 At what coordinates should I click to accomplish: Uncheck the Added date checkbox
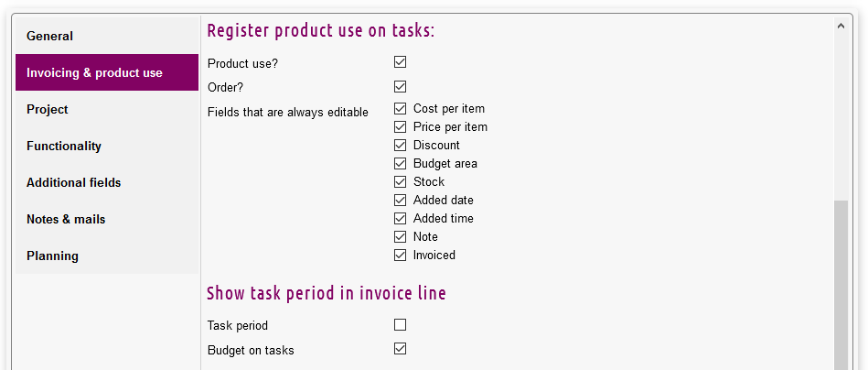tap(400, 200)
